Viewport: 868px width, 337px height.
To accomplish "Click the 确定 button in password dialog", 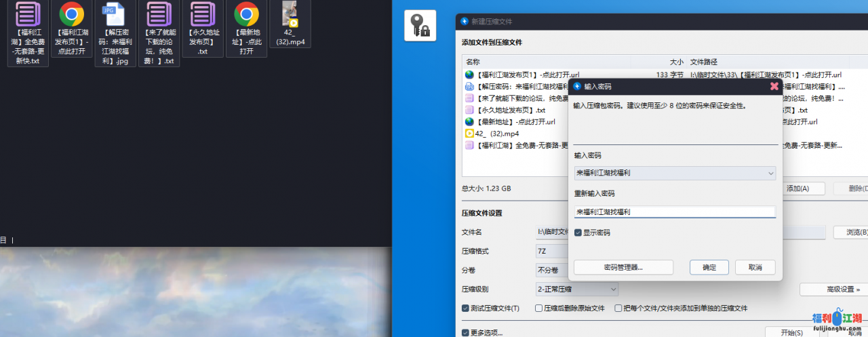I will point(709,267).
